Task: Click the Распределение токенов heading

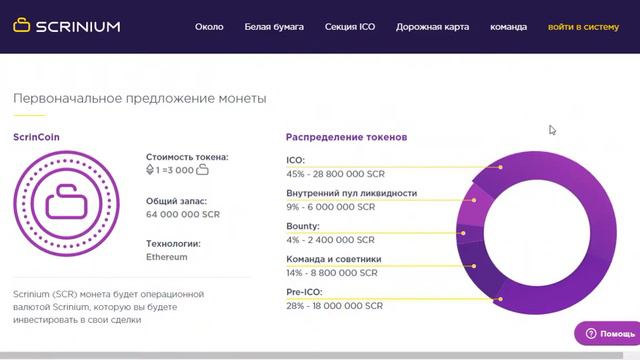Action: click(x=346, y=137)
